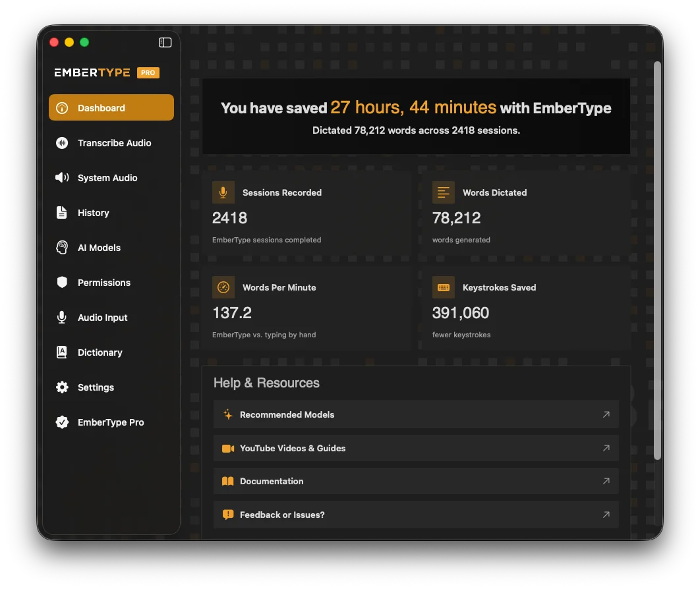
Task: Click the 'Words Per Minute' card title
Action: (279, 287)
